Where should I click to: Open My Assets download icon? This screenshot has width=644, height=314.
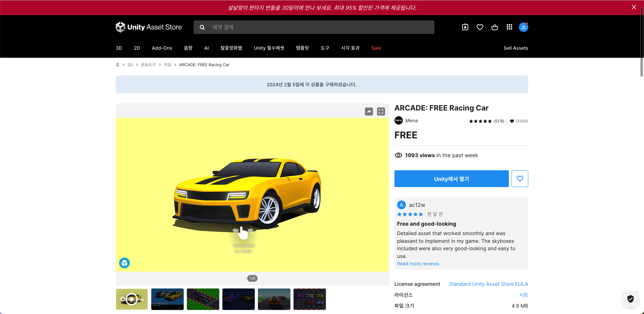tap(465, 27)
